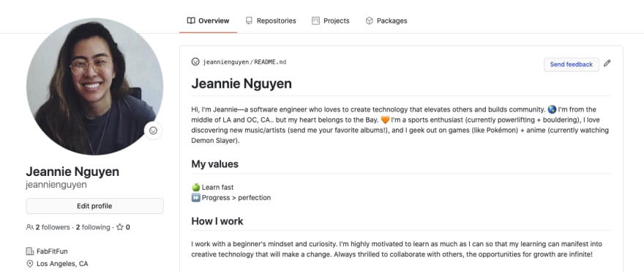This screenshot has width=644, height=272.
Task: Click the jeannienguyen username under name
Action: pos(56,185)
